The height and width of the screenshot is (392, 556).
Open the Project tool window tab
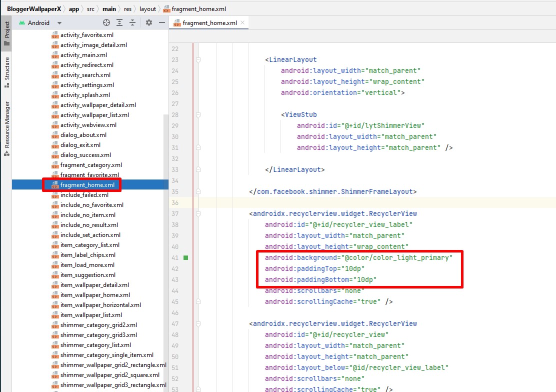[6, 33]
